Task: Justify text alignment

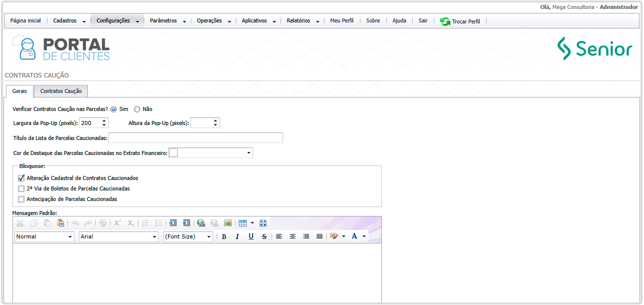Action: tap(320, 236)
